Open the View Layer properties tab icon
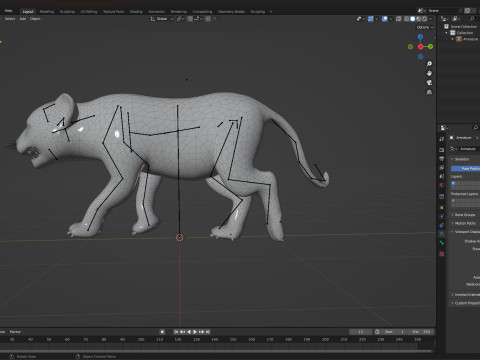Image resolution: width=480 pixels, height=360 pixels. pos(442,168)
